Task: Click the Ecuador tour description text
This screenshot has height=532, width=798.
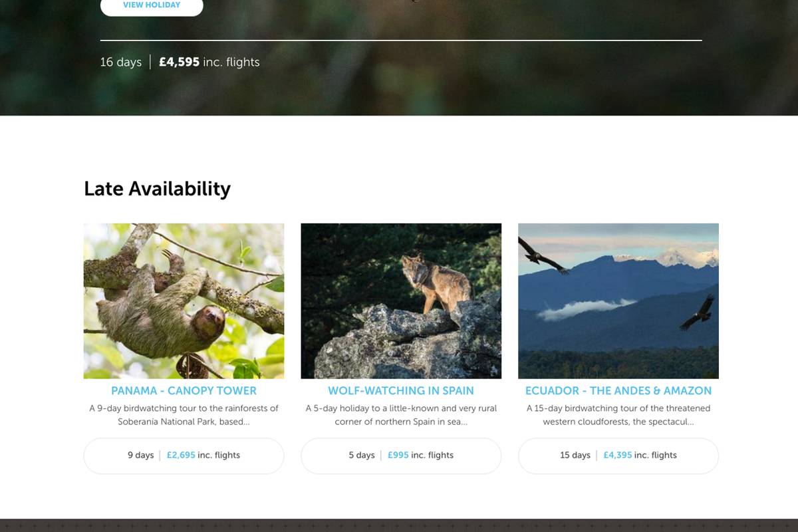Action: pos(618,415)
